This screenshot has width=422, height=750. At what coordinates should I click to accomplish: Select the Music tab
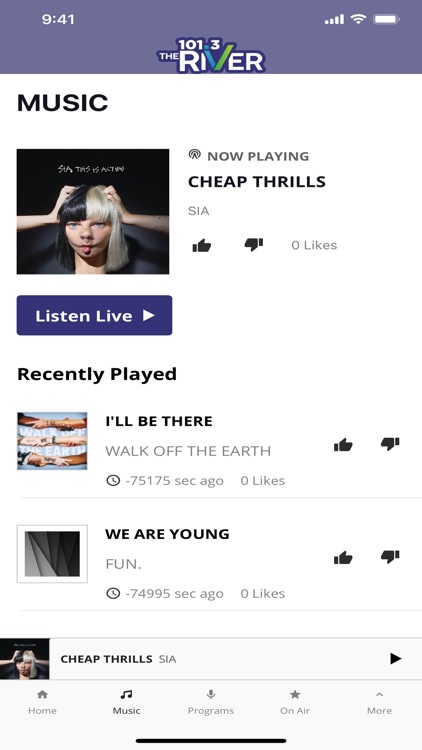point(126,702)
